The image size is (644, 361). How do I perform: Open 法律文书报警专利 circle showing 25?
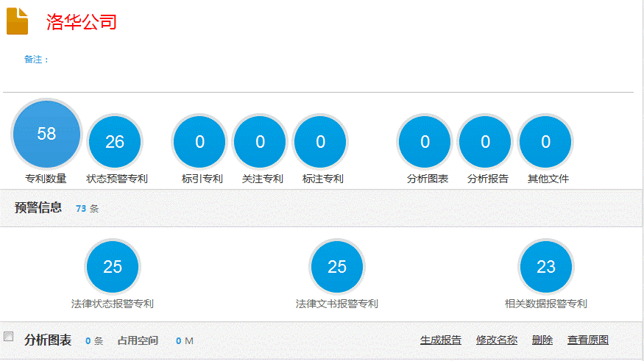[337, 267]
